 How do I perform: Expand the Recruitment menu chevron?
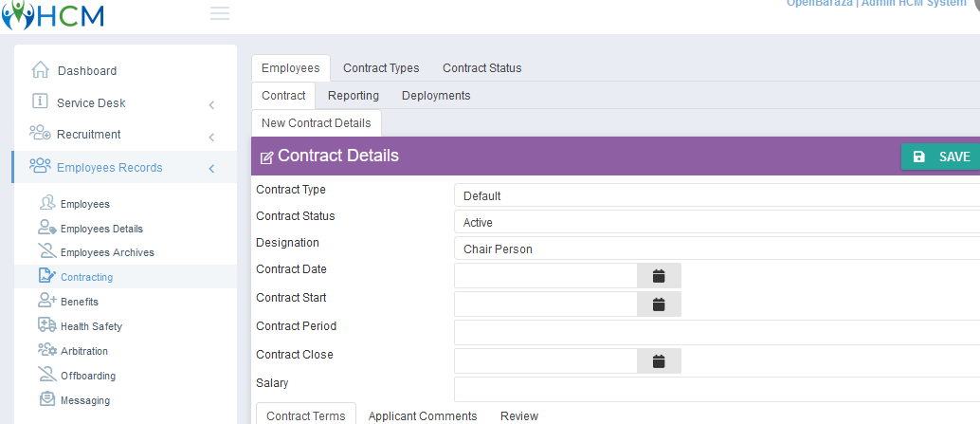coord(211,137)
